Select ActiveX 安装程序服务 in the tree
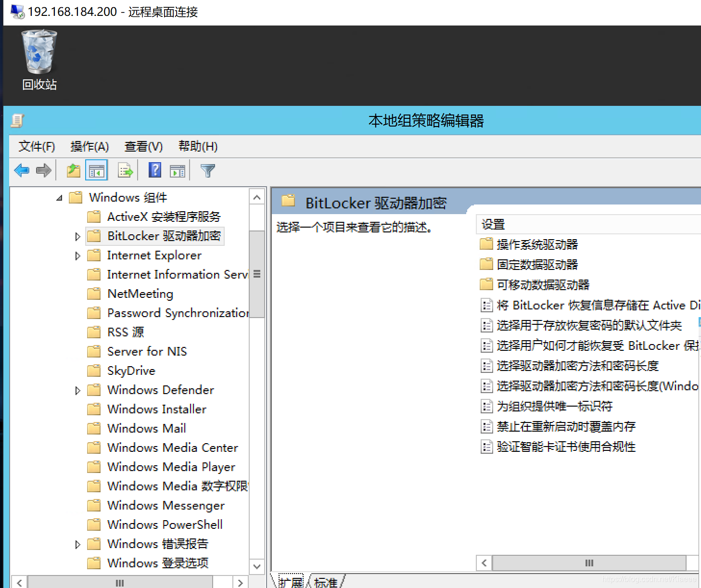Viewport: 701px width, 588px height. (164, 217)
